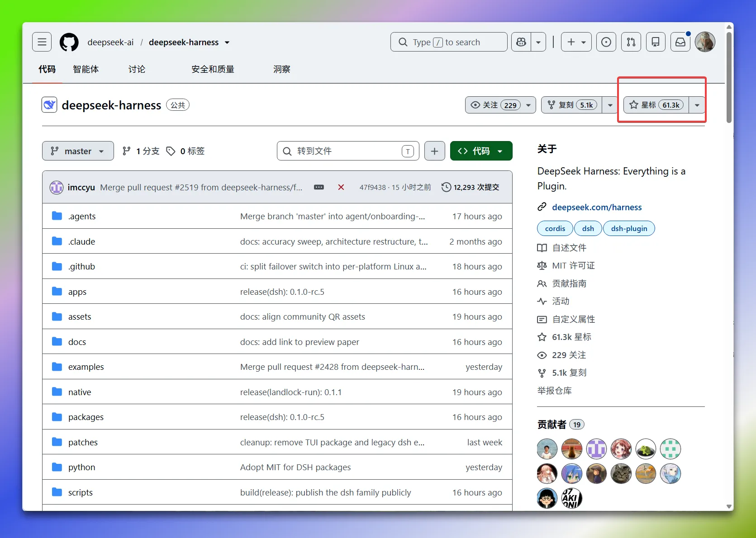This screenshot has height=538, width=756.
Task: View the 5.1k 复刻 forks
Action: pos(562,373)
